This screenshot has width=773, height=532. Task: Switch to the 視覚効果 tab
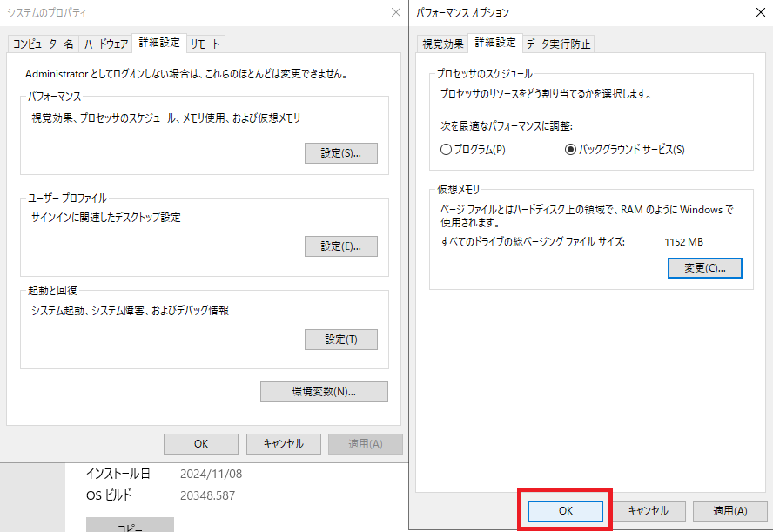(442, 44)
